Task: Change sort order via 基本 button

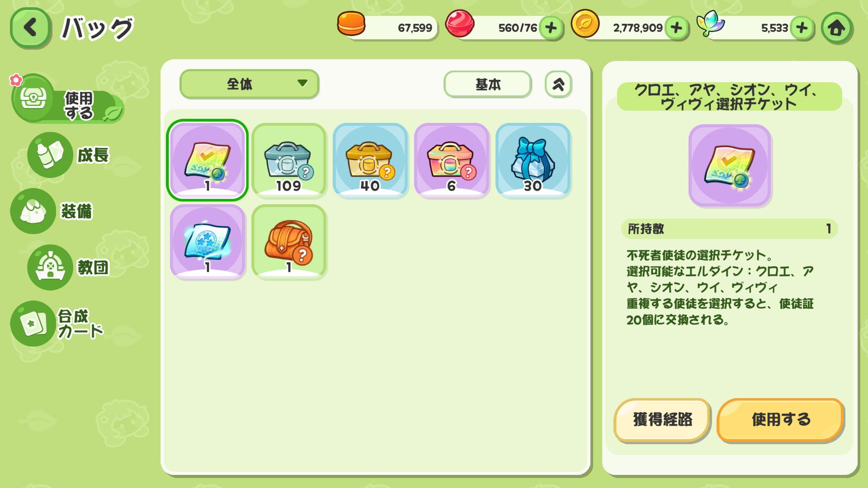Action: pyautogui.click(x=487, y=84)
